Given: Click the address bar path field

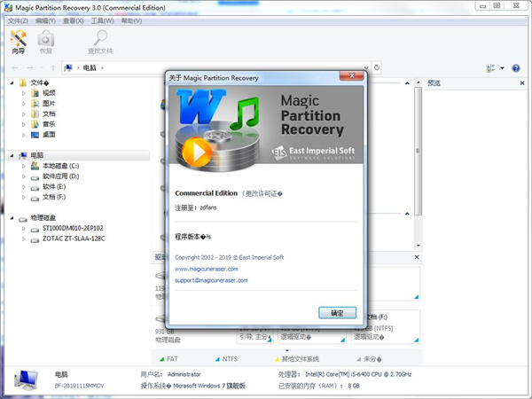Looking at the screenshot, I should pos(215,67).
